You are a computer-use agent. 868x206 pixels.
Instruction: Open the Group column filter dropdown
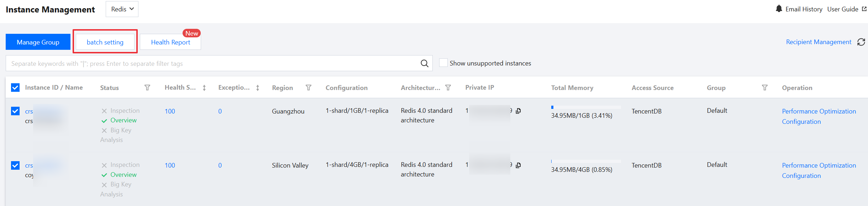(x=764, y=88)
